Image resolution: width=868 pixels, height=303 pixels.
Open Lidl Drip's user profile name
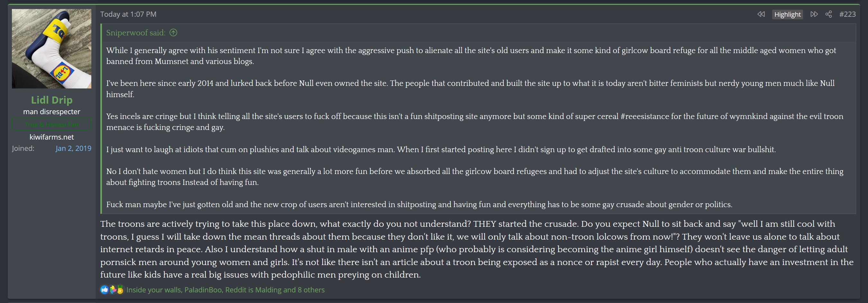coord(51,100)
